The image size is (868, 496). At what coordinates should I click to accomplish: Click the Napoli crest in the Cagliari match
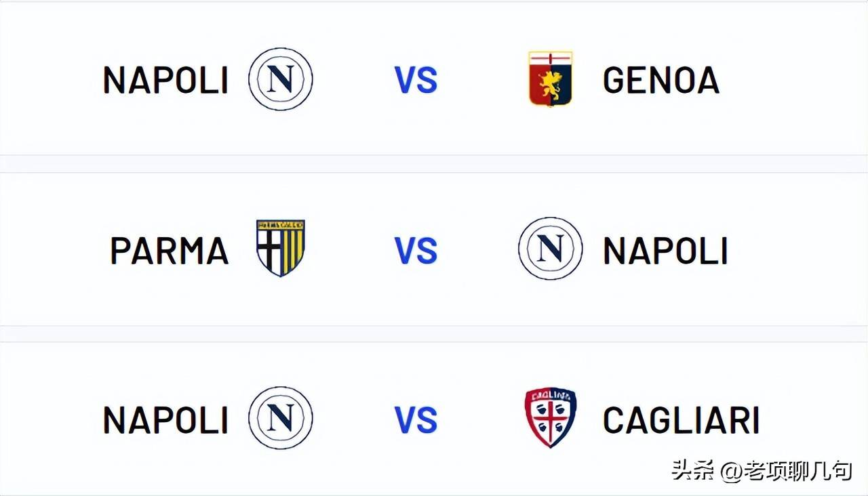click(280, 417)
